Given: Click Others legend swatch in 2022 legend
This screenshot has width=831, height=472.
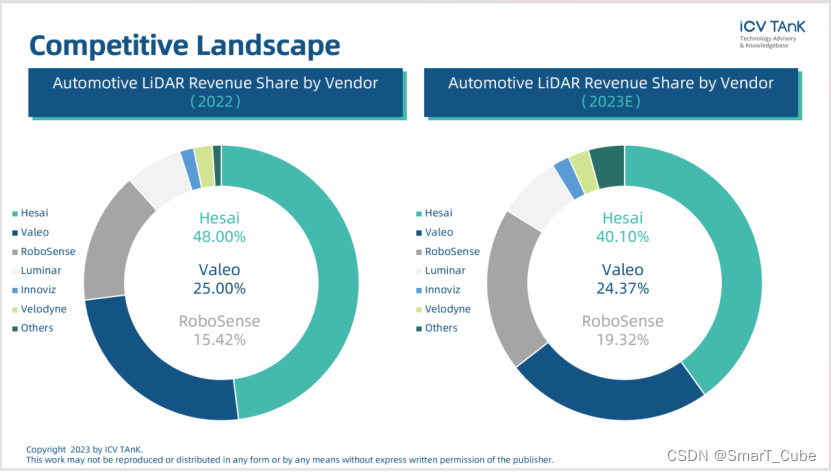Looking at the screenshot, I should (15, 329).
